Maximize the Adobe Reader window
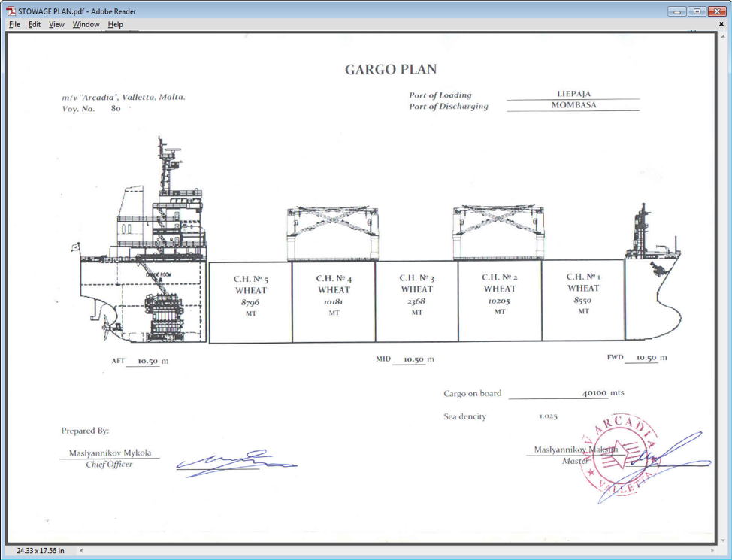 pyautogui.click(x=697, y=11)
